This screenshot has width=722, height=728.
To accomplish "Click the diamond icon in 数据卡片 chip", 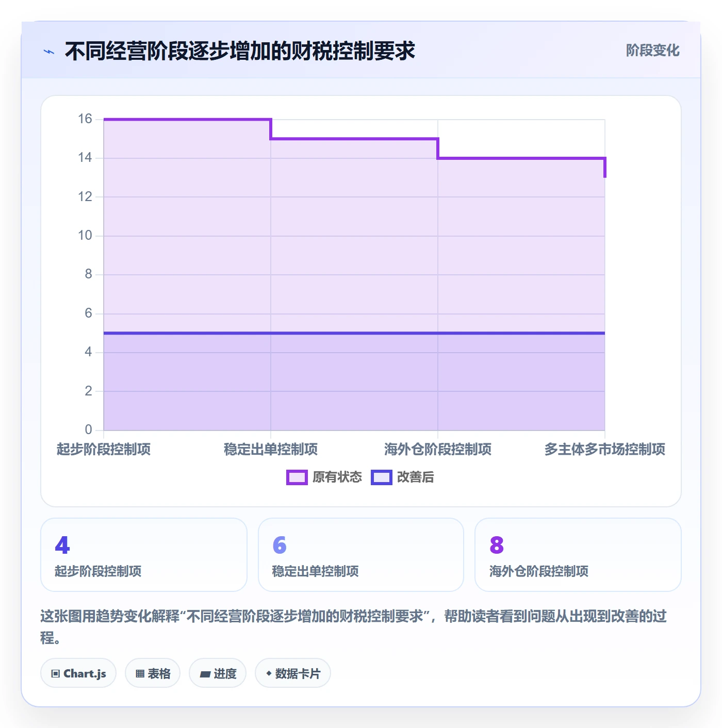I will tap(269, 673).
